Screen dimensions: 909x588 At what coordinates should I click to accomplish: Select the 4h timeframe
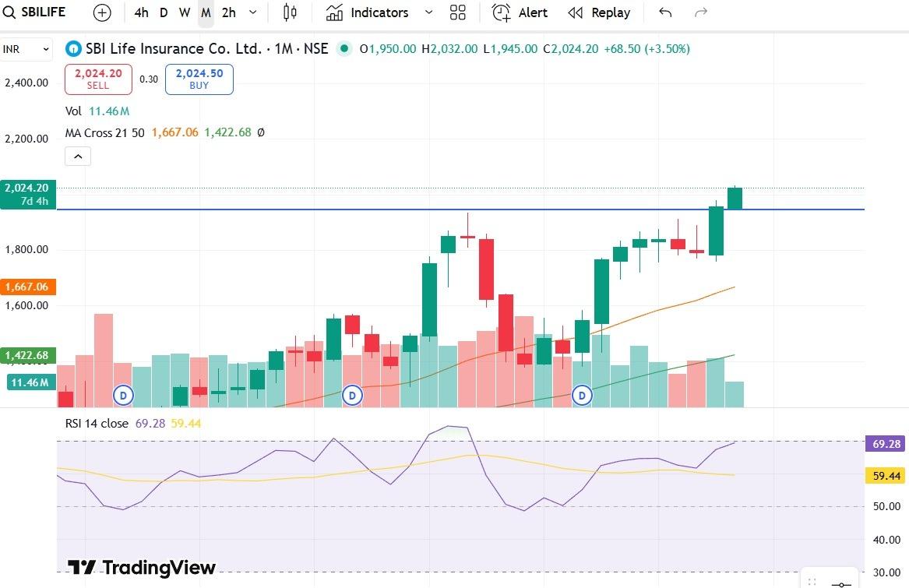point(142,12)
